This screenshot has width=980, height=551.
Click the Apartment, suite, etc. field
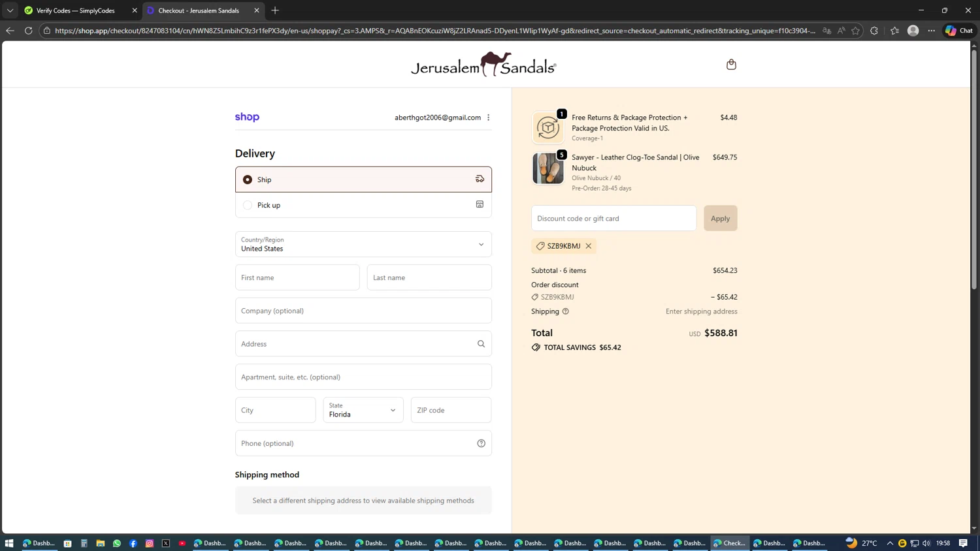tap(363, 377)
